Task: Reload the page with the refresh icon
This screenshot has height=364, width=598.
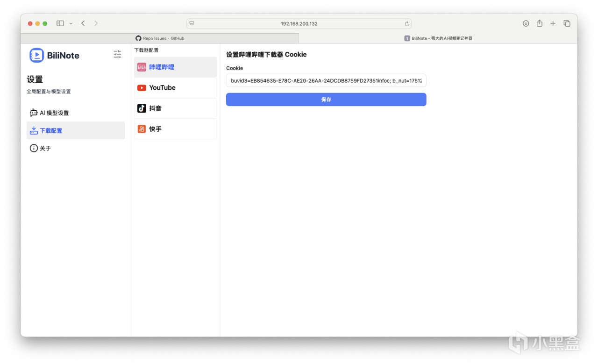Action: tap(407, 24)
